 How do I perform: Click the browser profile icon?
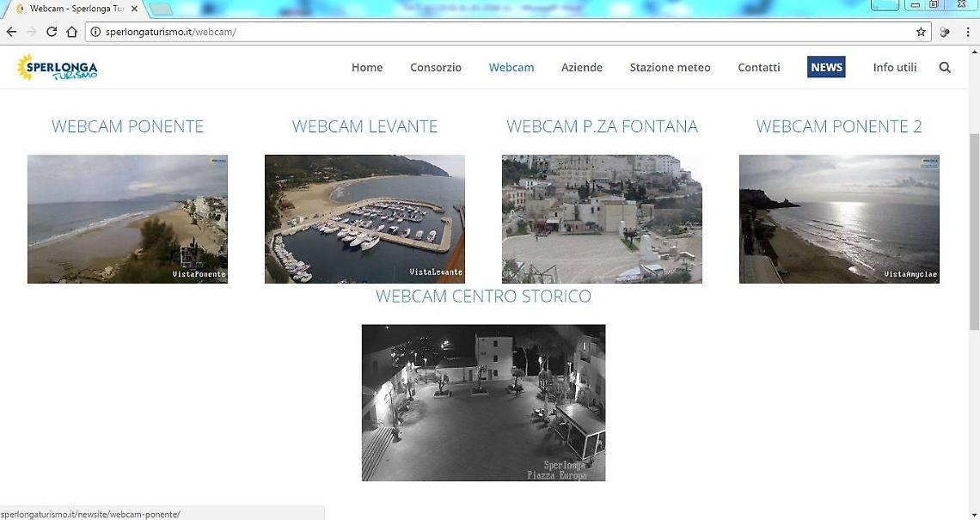pos(945,31)
